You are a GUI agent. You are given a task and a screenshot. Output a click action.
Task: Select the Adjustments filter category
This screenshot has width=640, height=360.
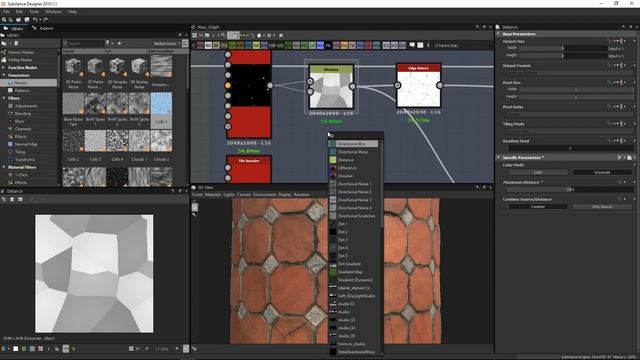25,106
